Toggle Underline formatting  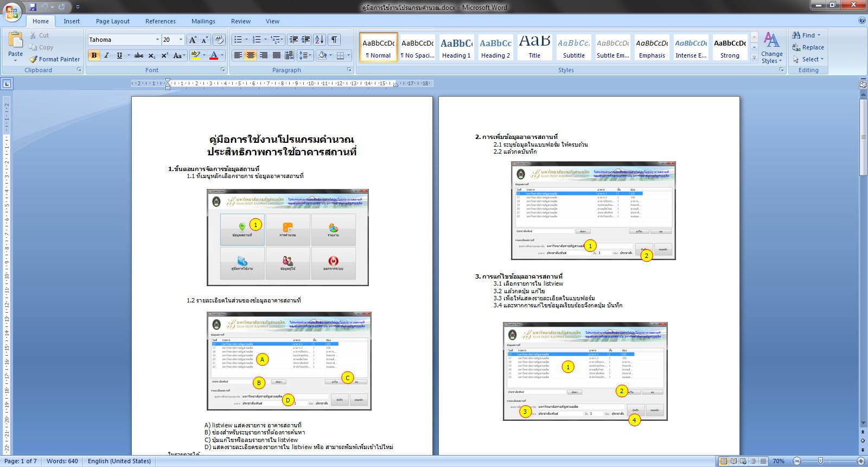pos(119,55)
